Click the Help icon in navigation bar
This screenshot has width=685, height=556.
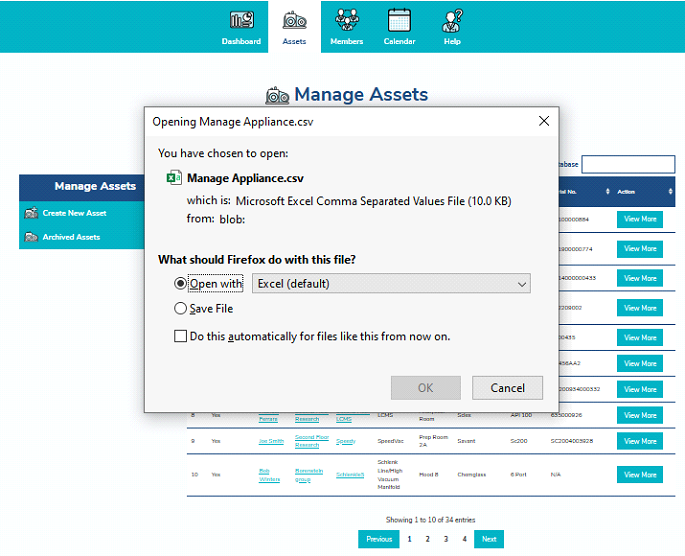point(452,20)
